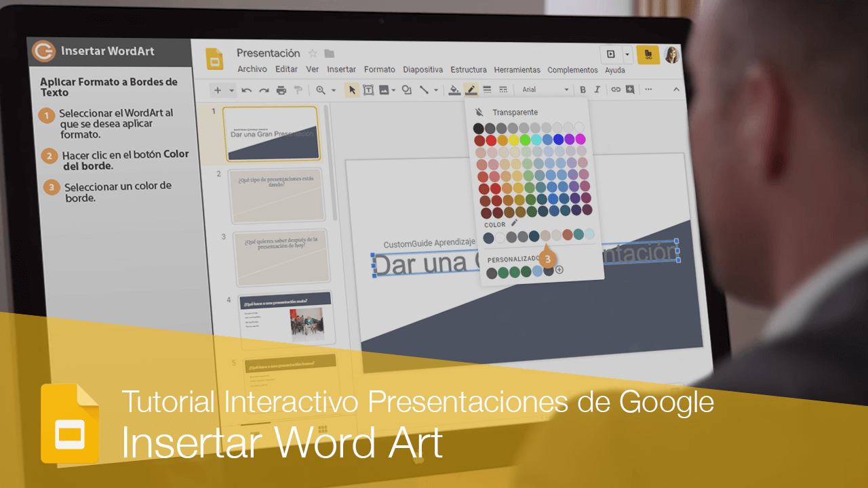Star the Presentación document
The height and width of the screenshot is (488, 868).
click(x=313, y=54)
